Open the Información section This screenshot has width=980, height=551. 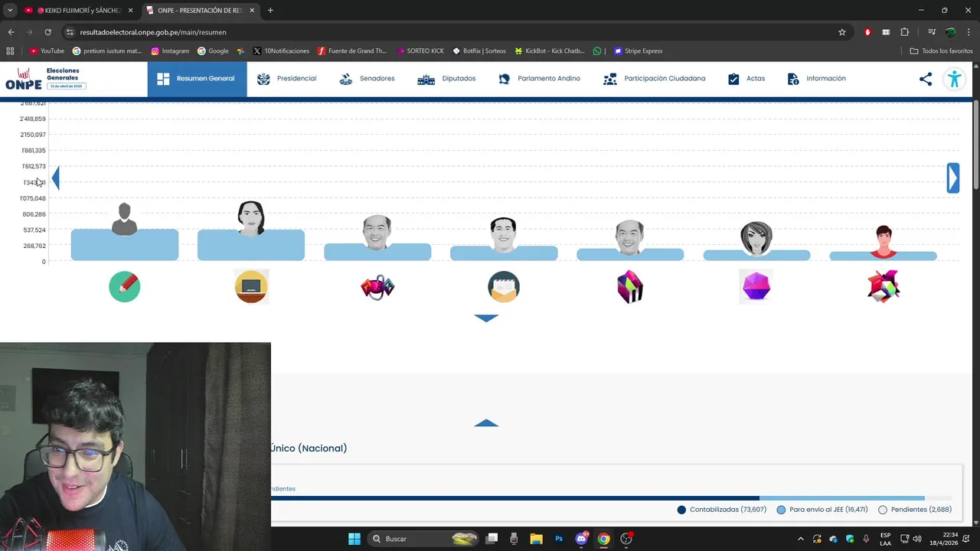(x=816, y=79)
